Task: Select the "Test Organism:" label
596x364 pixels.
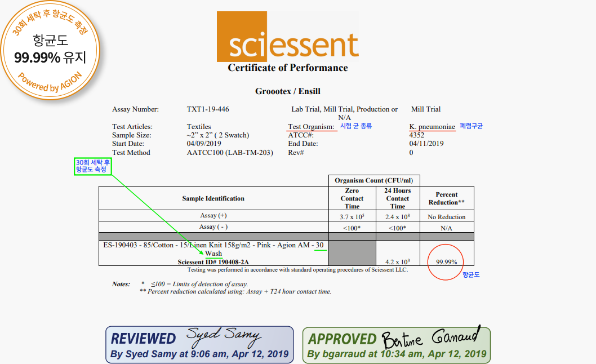Action: pos(312,127)
